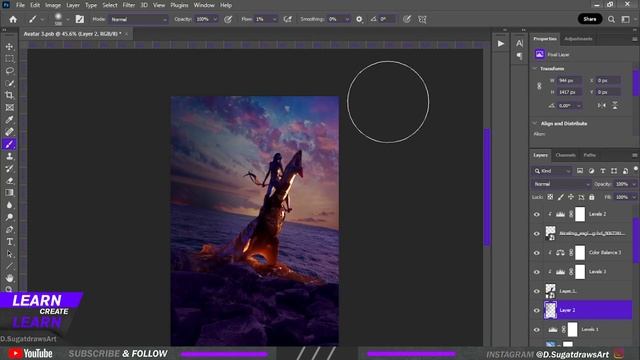Select the Eraser tool
This screenshot has width=640, height=360.
(x=9, y=181)
